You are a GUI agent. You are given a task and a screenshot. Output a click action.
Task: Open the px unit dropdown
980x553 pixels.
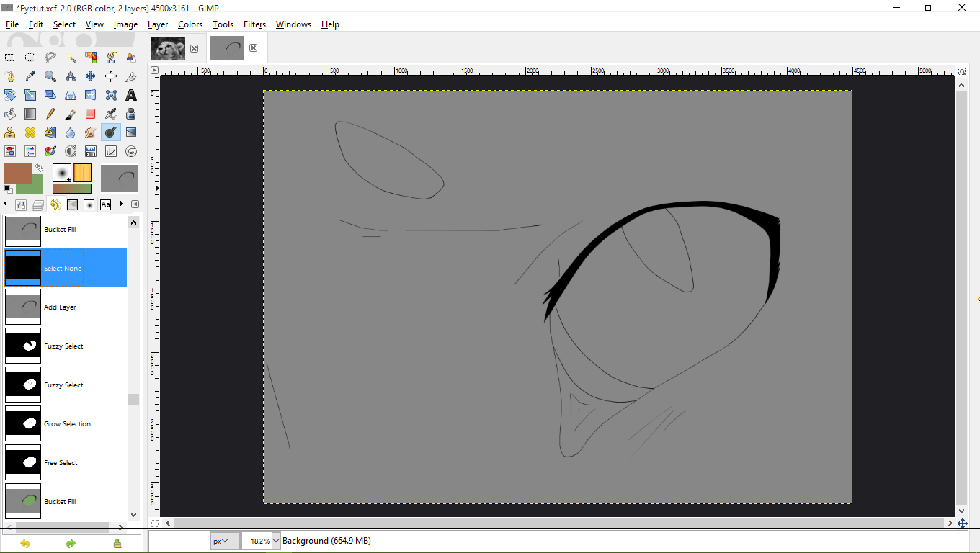(x=225, y=541)
